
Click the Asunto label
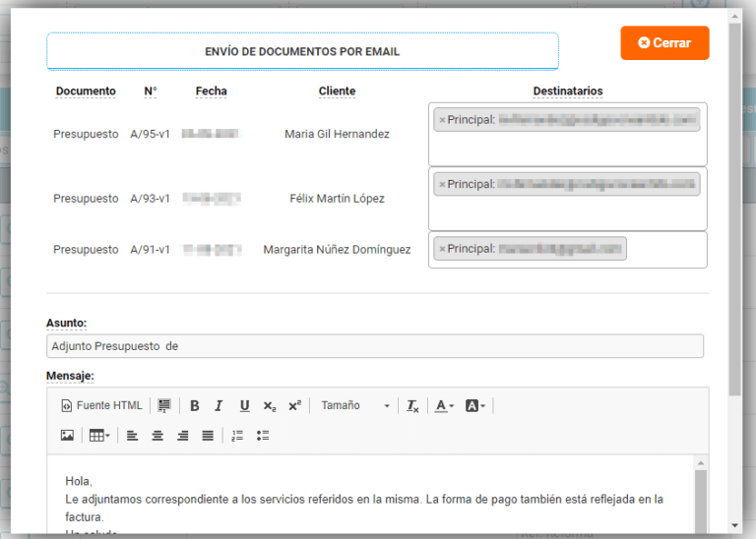67,323
